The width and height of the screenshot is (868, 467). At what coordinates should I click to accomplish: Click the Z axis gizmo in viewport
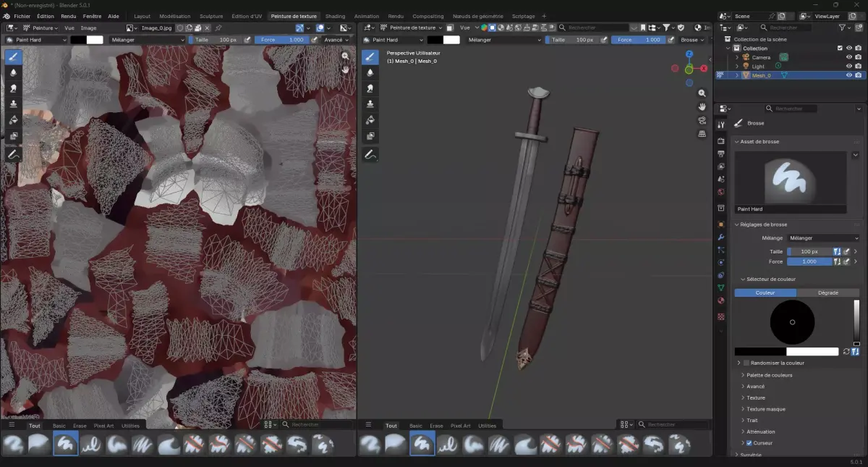(689, 54)
